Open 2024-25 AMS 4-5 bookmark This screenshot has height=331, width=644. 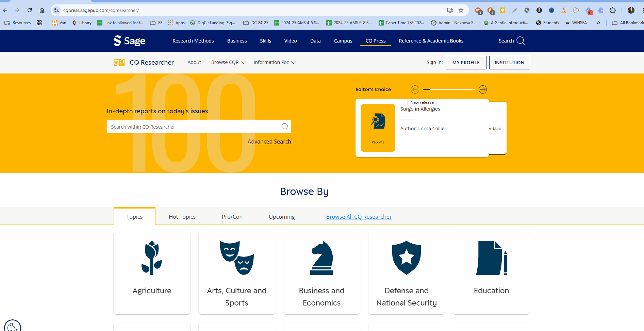tap(297, 23)
